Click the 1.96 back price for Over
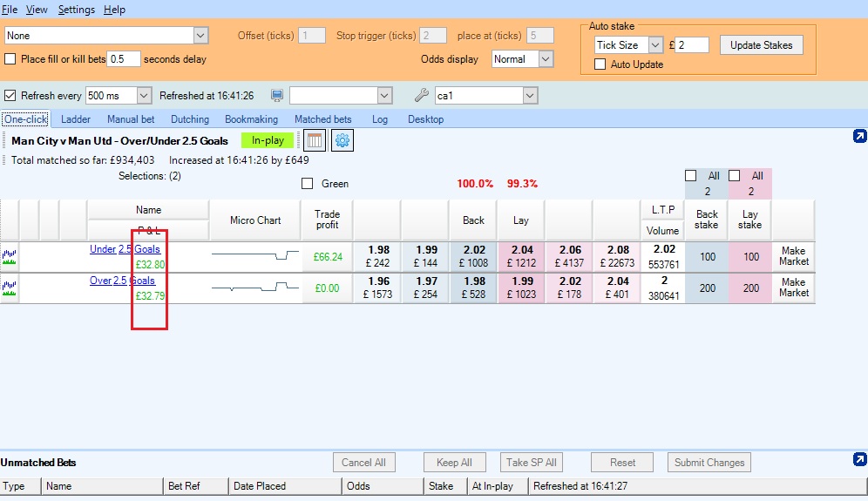This screenshot has height=501, width=868. tap(378, 288)
